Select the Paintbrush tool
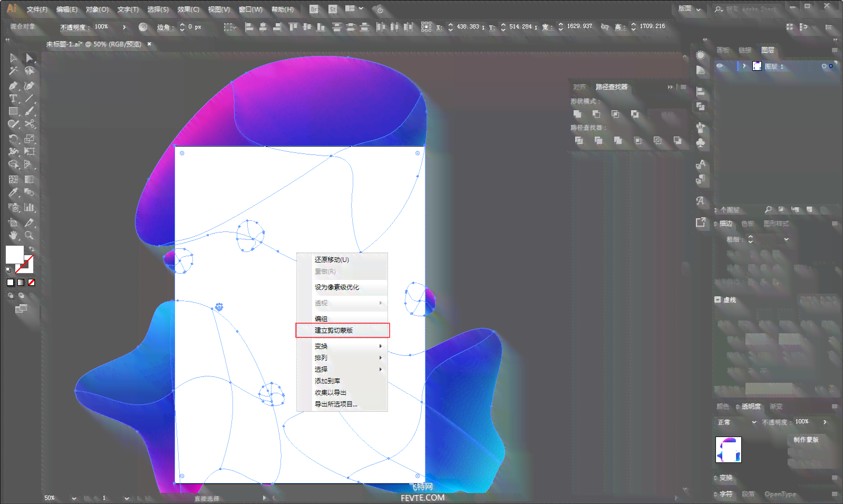 (x=30, y=111)
